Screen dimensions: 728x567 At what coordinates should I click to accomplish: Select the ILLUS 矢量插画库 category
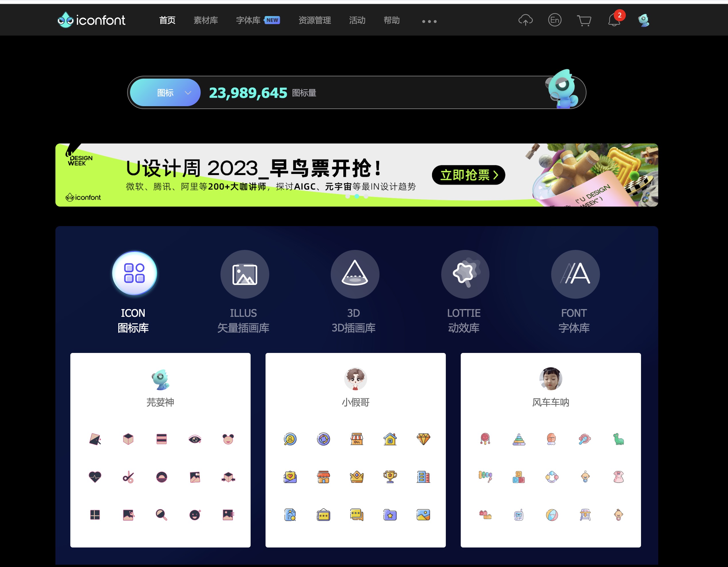(x=244, y=274)
